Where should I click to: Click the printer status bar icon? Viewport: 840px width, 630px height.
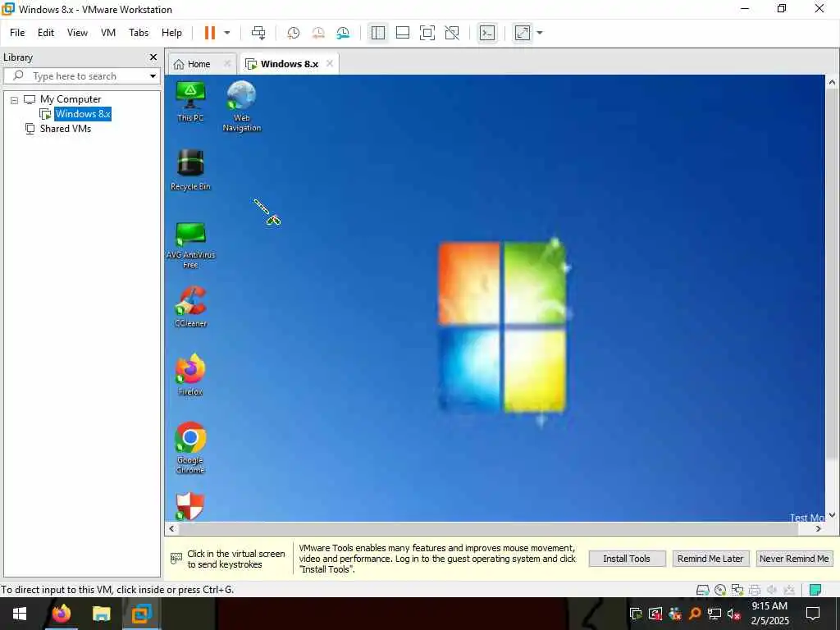tap(755, 590)
